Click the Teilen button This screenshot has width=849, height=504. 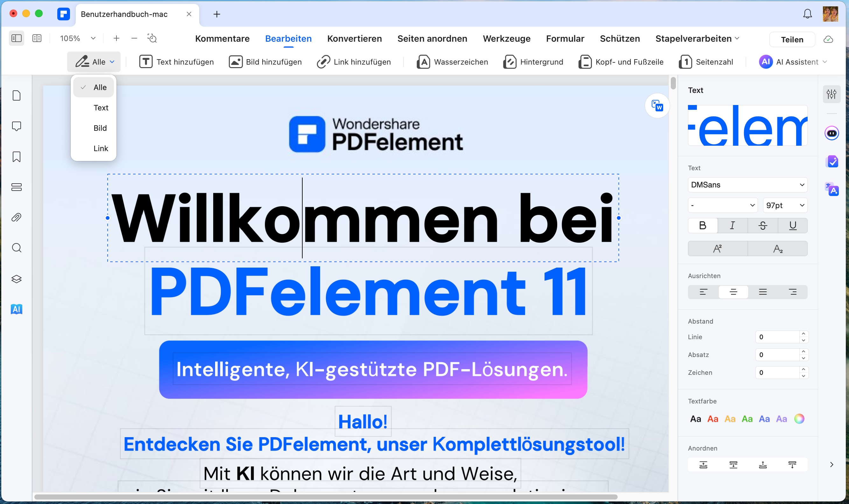click(x=792, y=39)
